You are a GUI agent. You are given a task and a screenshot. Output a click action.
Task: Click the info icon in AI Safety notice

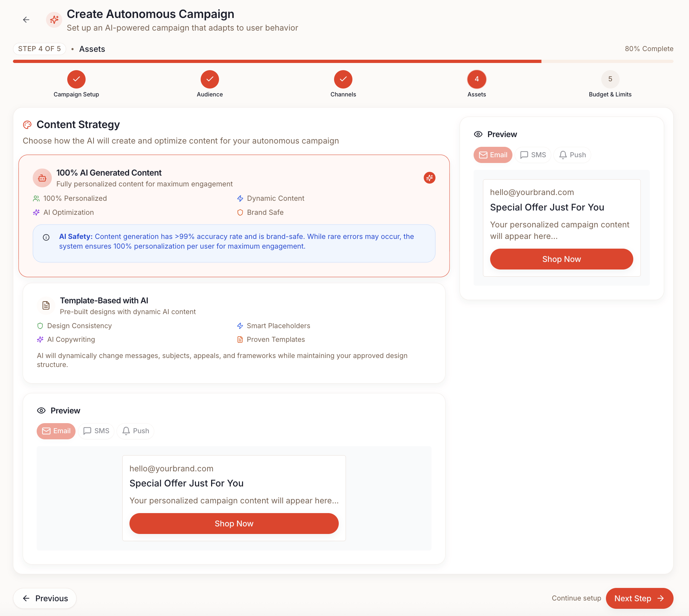[46, 237]
